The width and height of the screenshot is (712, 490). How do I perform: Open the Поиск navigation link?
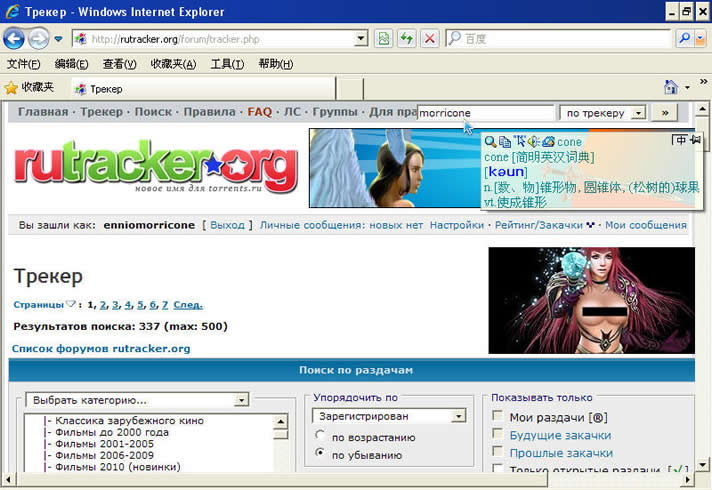click(x=153, y=112)
